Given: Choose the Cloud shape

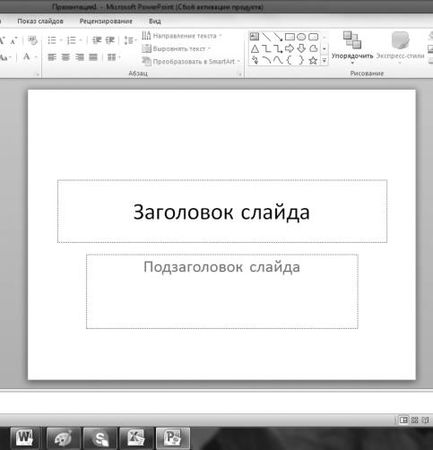Looking at the screenshot, I should [x=313, y=49].
